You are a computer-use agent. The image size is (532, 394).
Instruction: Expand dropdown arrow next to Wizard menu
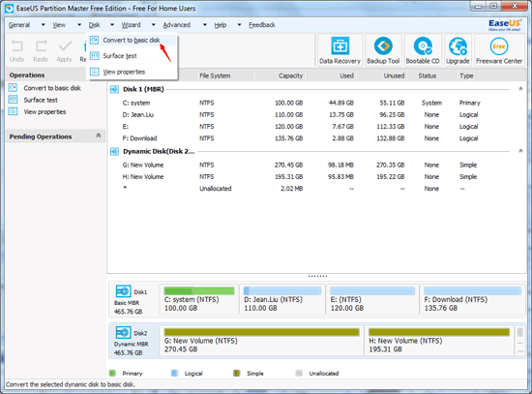[154, 25]
